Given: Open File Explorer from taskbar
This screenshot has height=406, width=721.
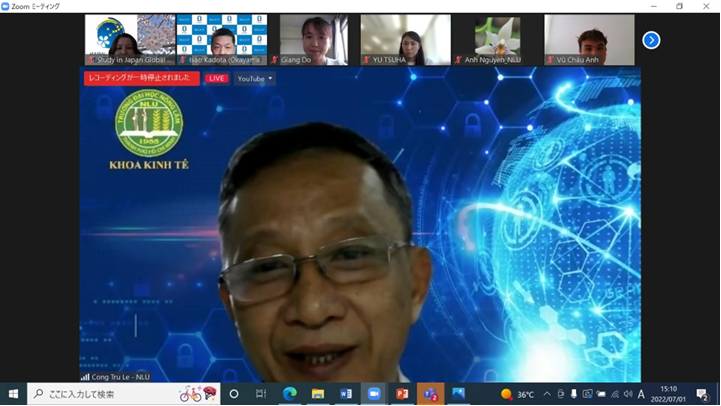Looking at the screenshot, I should 317,394.
